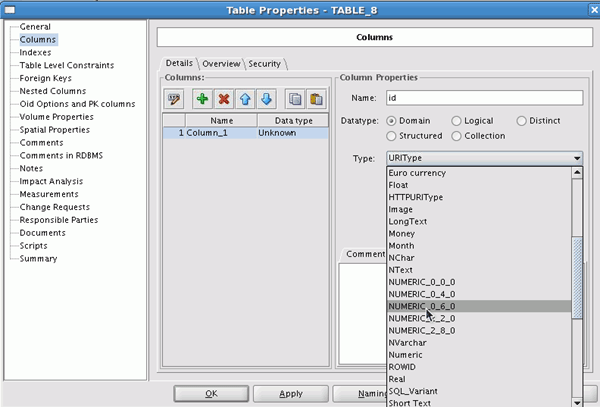Collapse the Type dropdown showing URIType

484,158
